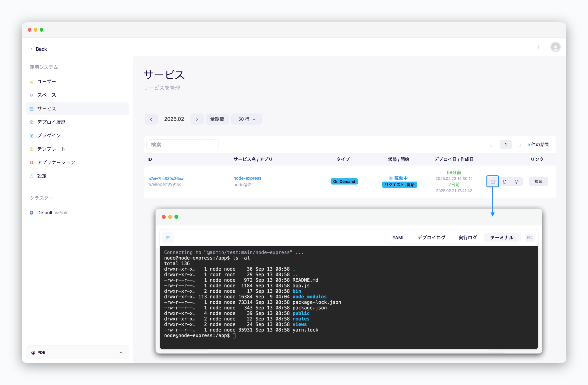Click the node@22 app label

[243, 185]
